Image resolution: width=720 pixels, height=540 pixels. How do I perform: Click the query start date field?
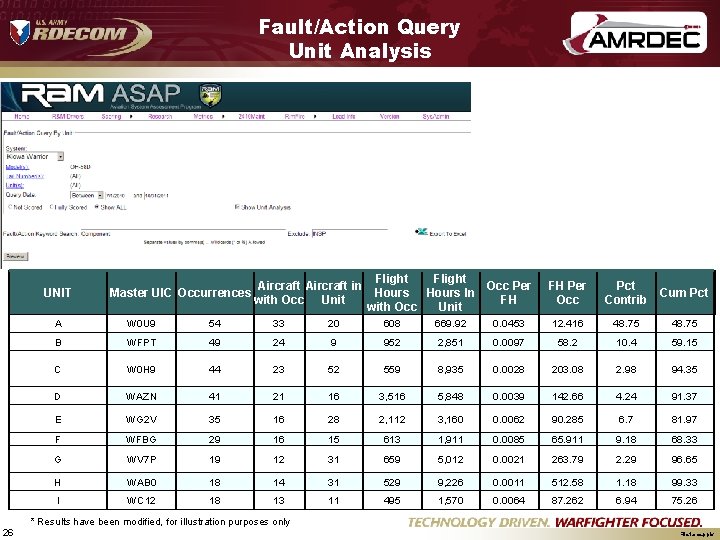coord(117,195)
